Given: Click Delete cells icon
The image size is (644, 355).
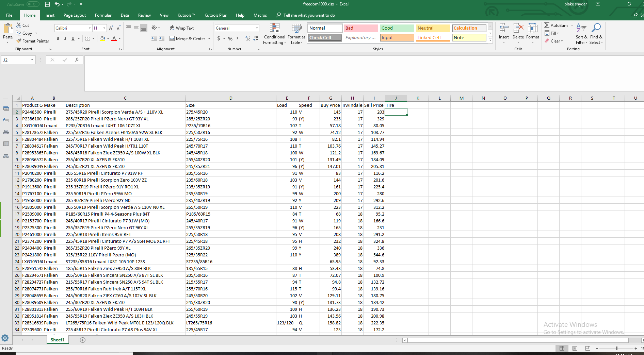Looking at the screenshot, I should point(518,29).
